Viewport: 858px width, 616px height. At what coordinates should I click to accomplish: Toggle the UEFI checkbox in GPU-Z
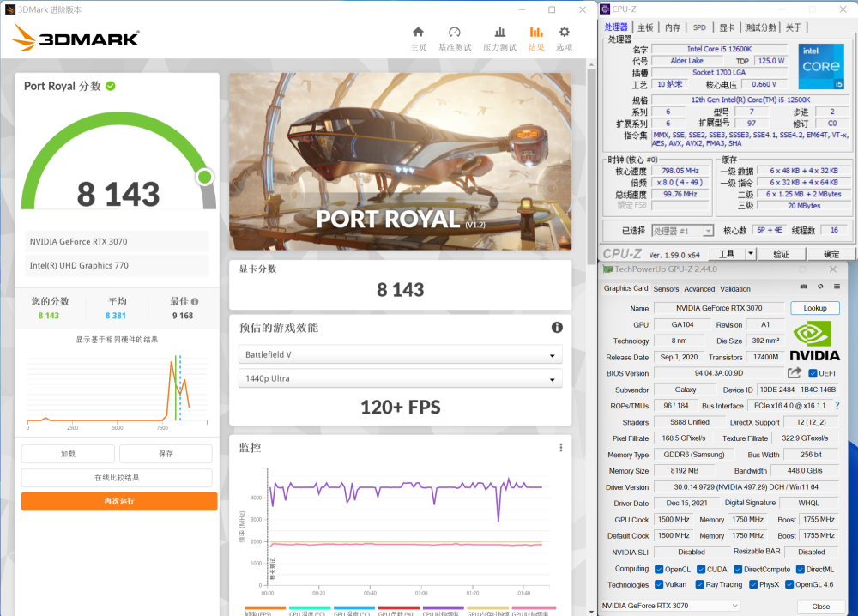pyautogui.click(x=813, y=373)
